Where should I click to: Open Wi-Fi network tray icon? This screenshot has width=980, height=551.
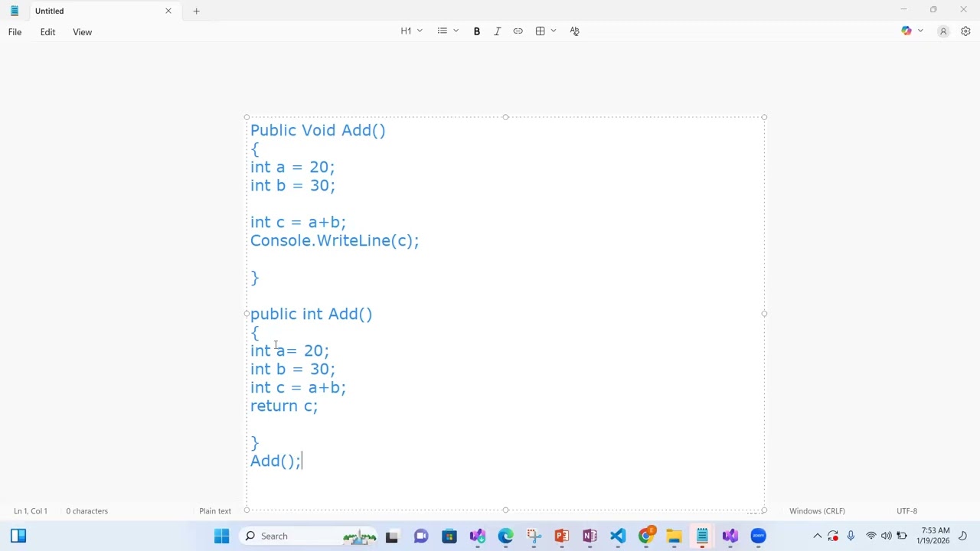871,536
